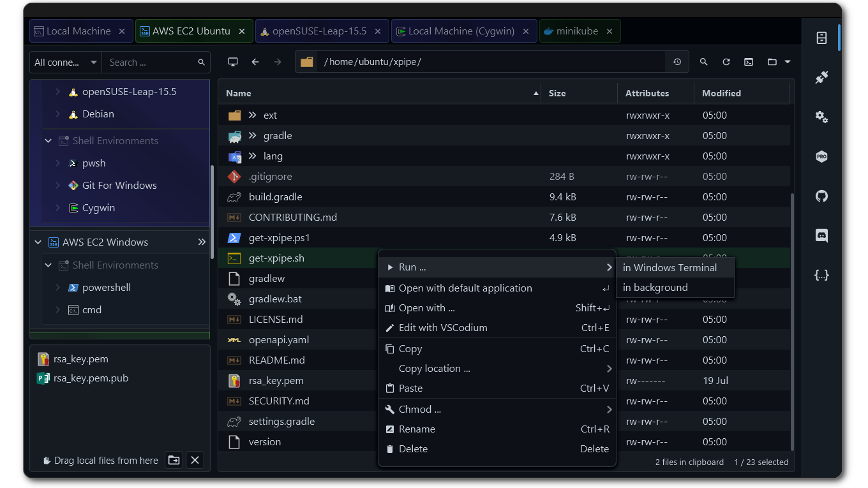Expand the pwsh tree entry
868x488 pixels.
coord(57,163)
